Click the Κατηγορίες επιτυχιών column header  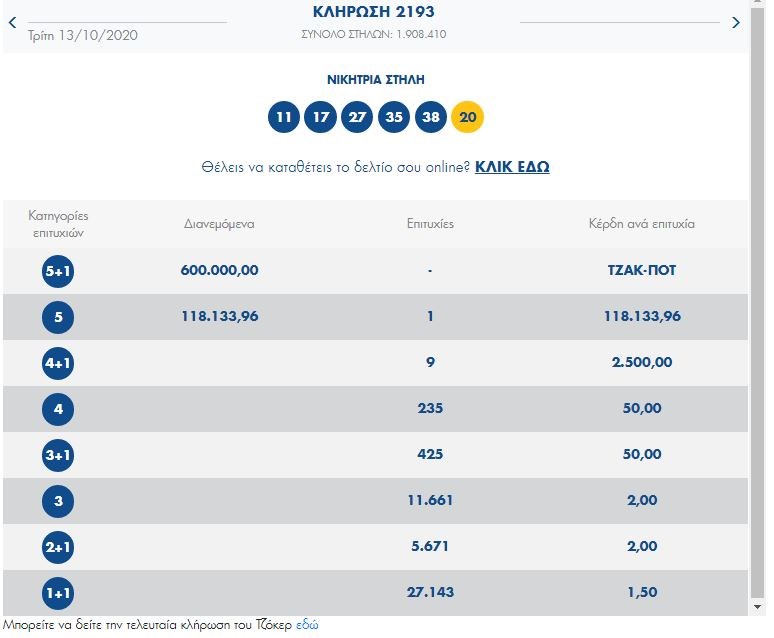[x=58, y=224]
